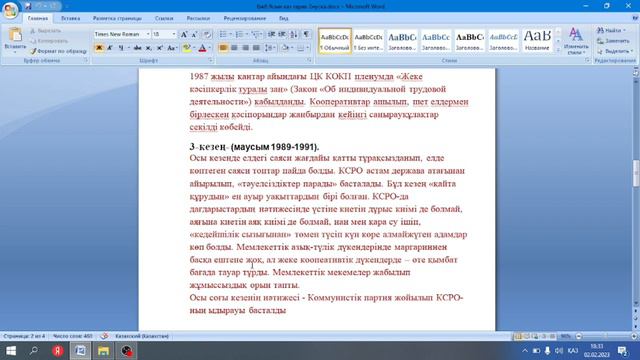
Task: Align text left
Action: [223, 48]
